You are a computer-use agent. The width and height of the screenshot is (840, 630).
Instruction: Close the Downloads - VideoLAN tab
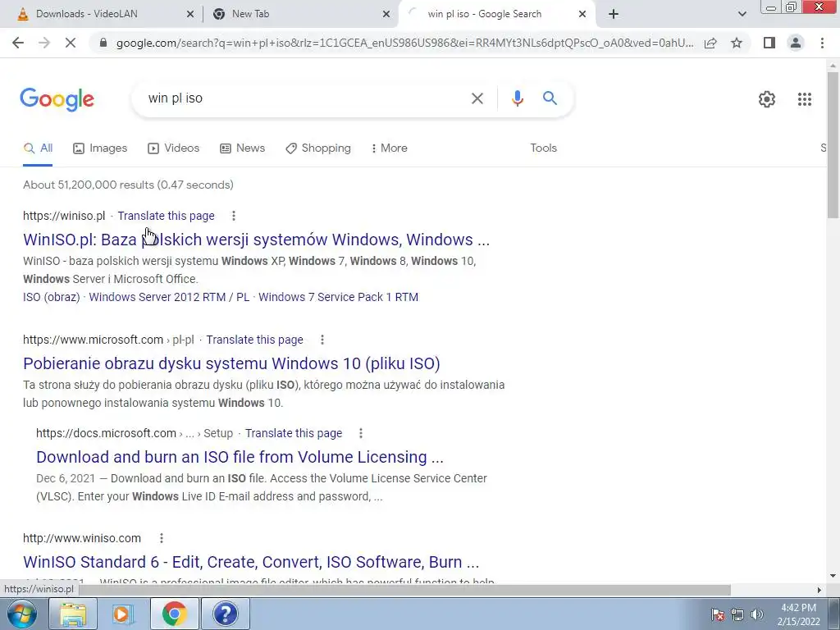(189, 15)
